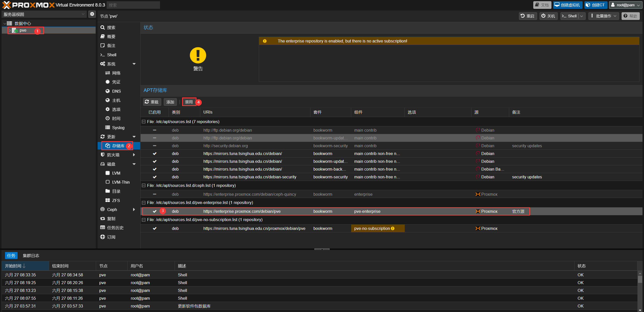Click the enabled checkmark of pve-enterprise row

click(154, 211)
